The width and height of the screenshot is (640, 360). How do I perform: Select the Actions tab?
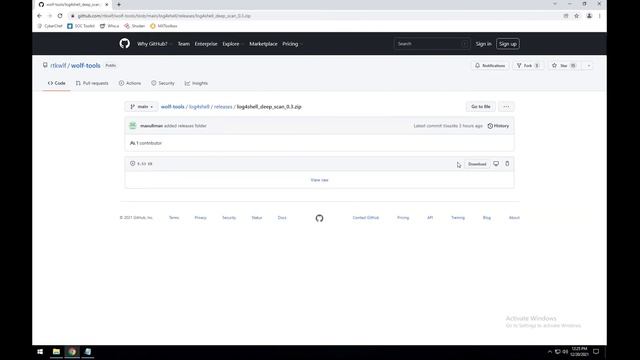click(130, 83)
